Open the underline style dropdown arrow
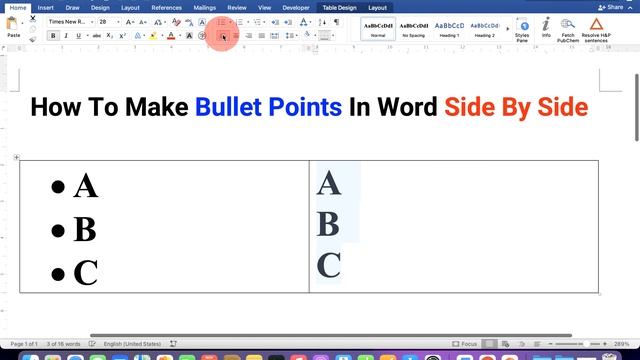Screen dimensions: 640x360 [x=87, y=36]
